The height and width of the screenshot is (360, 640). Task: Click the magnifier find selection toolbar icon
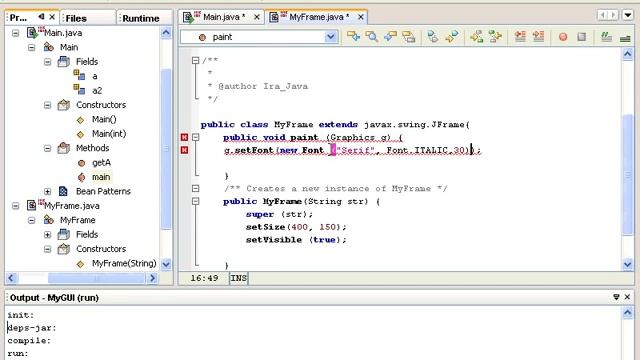tap(371, 37)
